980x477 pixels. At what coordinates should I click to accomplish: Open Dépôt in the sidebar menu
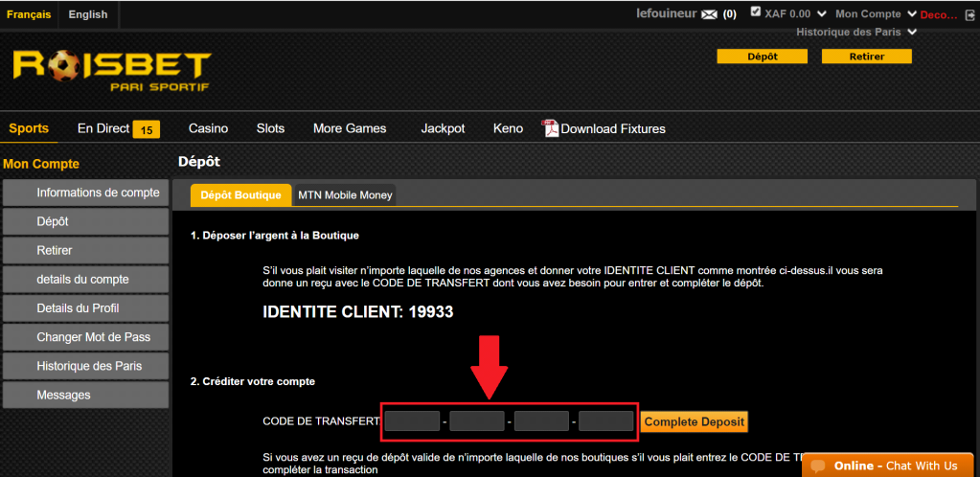[x=85, y=222]
